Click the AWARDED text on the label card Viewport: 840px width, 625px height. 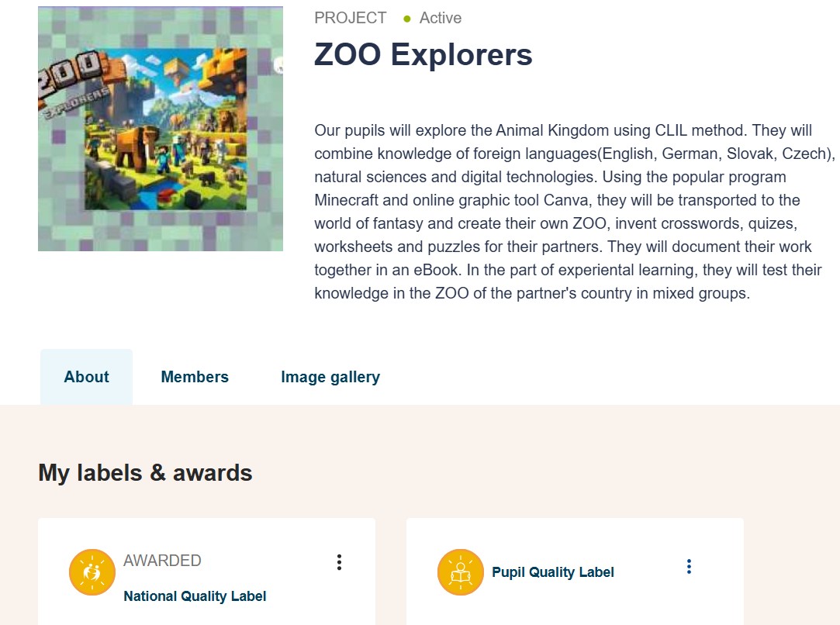tap(162, 560)
